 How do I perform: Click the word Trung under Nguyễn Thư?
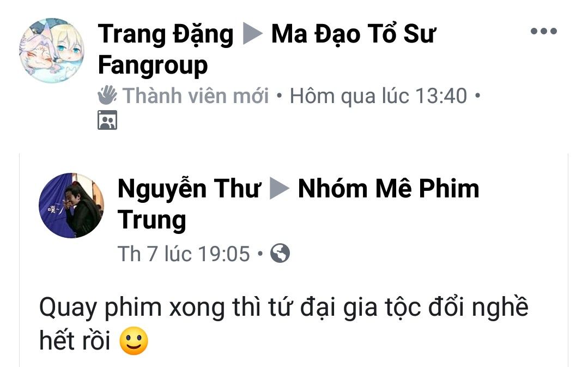(x=152, y=220)
